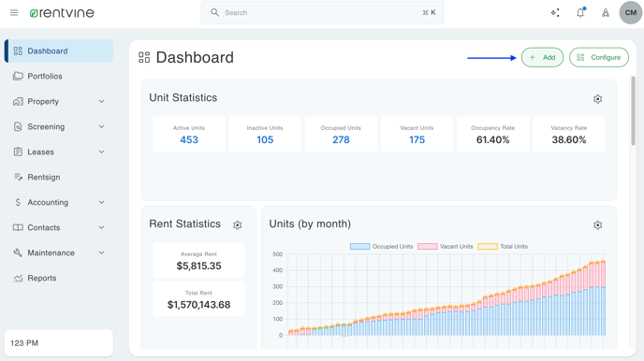
Task: Click the Maintenance wrench icon
Action: click(18, 253)
